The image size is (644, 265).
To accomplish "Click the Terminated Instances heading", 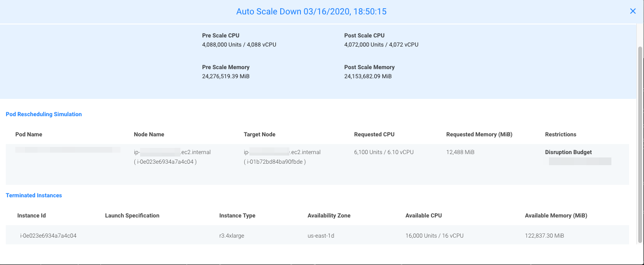I will (x=34, y=195).
